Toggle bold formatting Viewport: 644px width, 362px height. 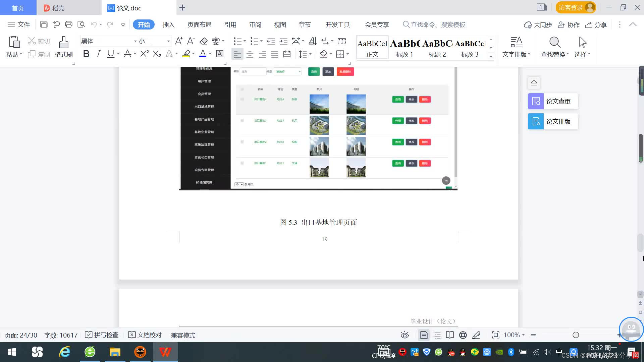(86, 54)
